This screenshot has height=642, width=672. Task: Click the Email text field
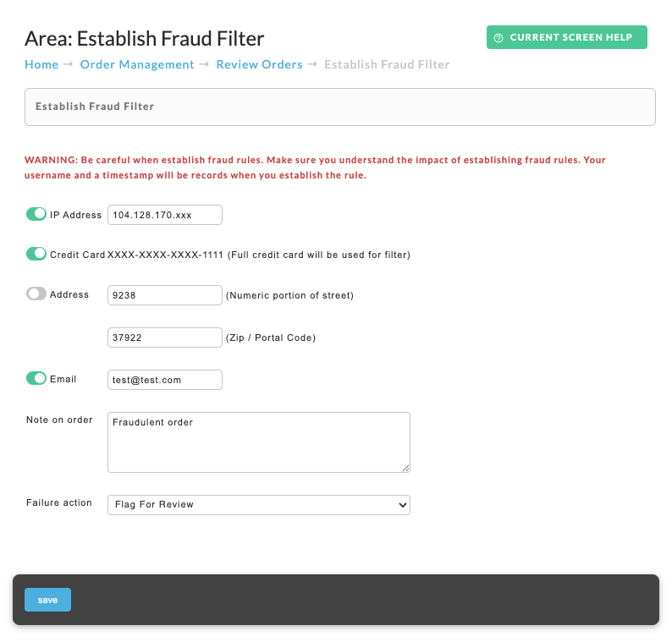click(165, 380)
